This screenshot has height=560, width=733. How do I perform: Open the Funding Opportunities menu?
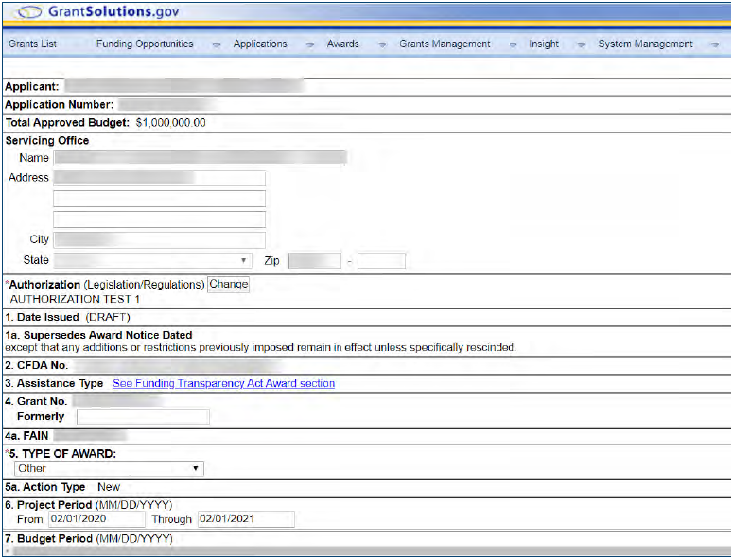point(144,44)
